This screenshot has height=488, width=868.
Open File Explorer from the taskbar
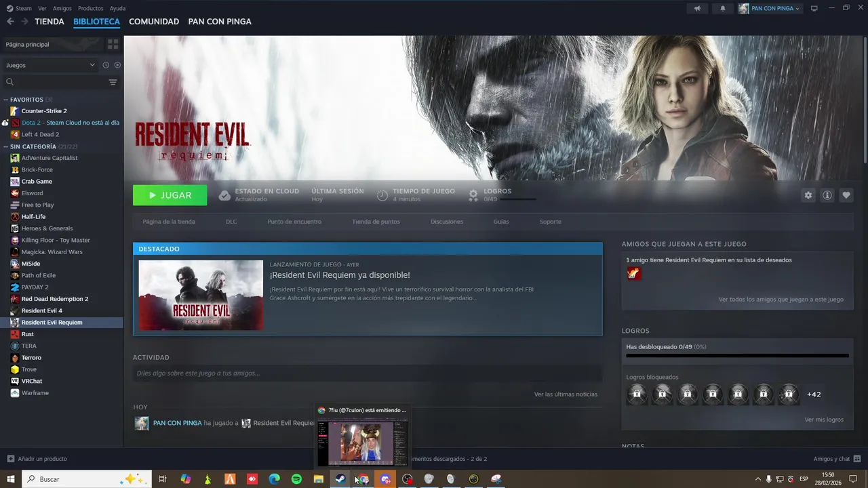318,479
